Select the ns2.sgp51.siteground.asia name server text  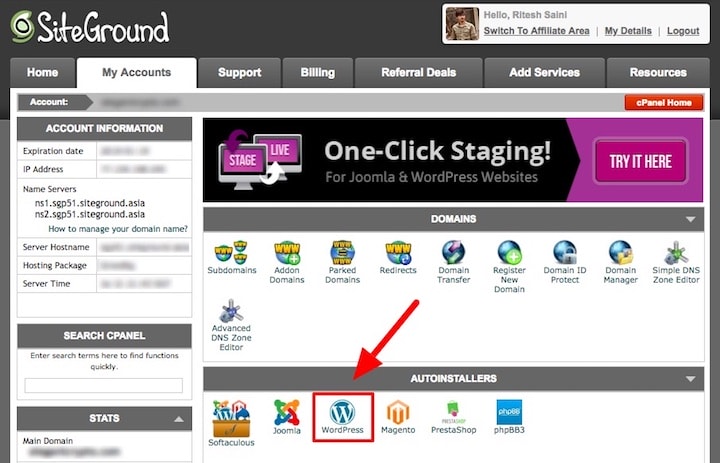tap(90, 215)
